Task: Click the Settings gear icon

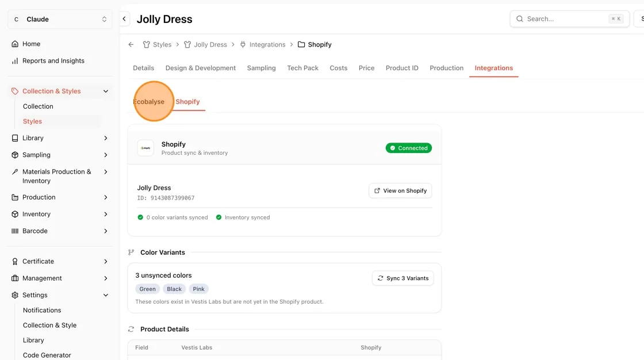Action: pos(15,295)
